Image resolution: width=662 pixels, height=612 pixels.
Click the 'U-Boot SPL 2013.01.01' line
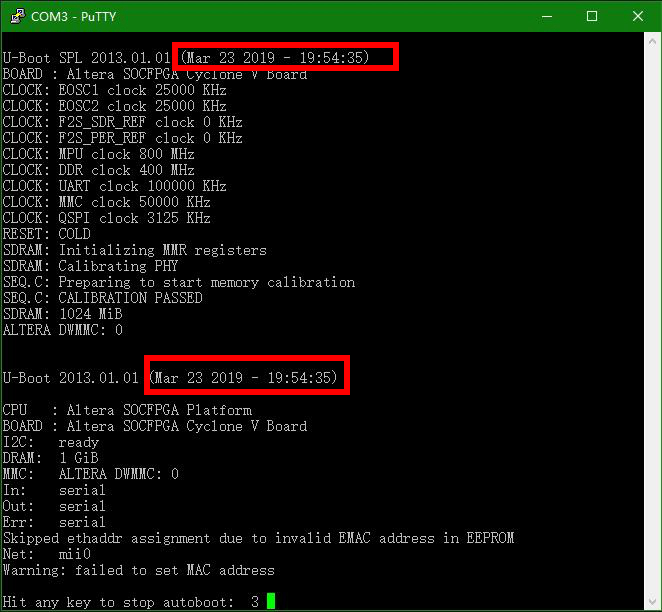[186, 57]
